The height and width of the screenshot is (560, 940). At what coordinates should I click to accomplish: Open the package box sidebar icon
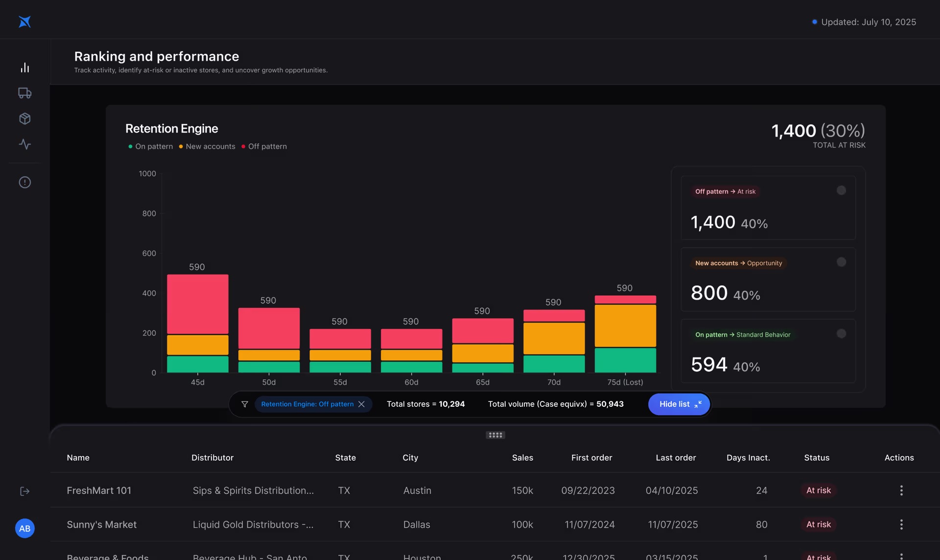tap(25, 118)
